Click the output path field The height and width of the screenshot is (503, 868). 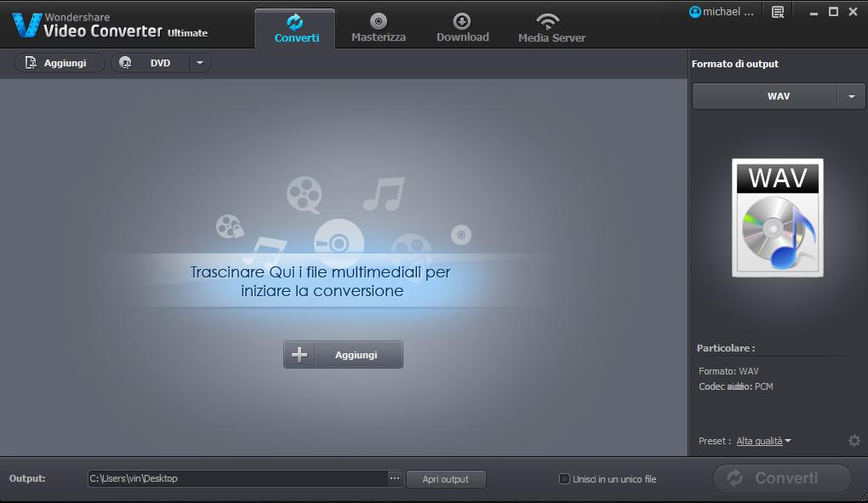[237, 478]
